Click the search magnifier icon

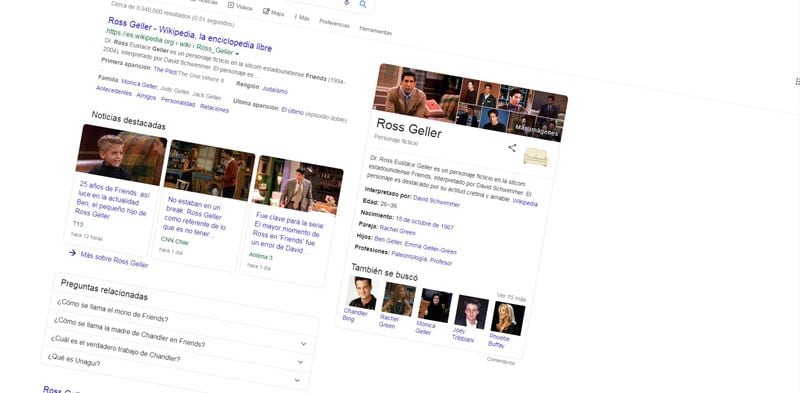363,4
